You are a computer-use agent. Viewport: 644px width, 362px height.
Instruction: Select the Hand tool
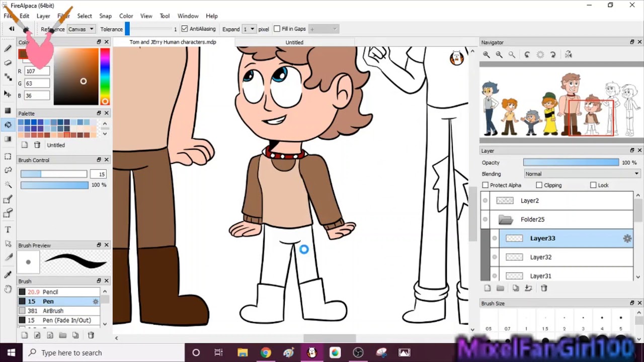(x=8, y=289)
